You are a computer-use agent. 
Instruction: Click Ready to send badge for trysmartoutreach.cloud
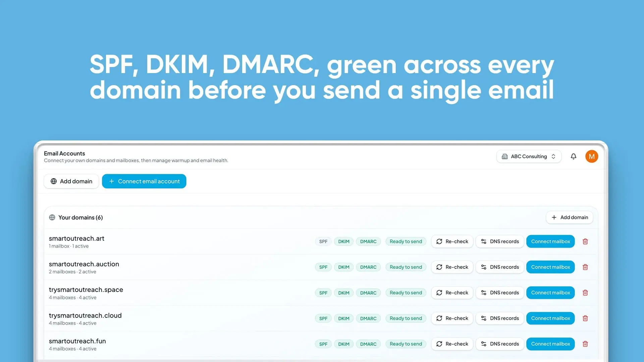click(406, 318)
